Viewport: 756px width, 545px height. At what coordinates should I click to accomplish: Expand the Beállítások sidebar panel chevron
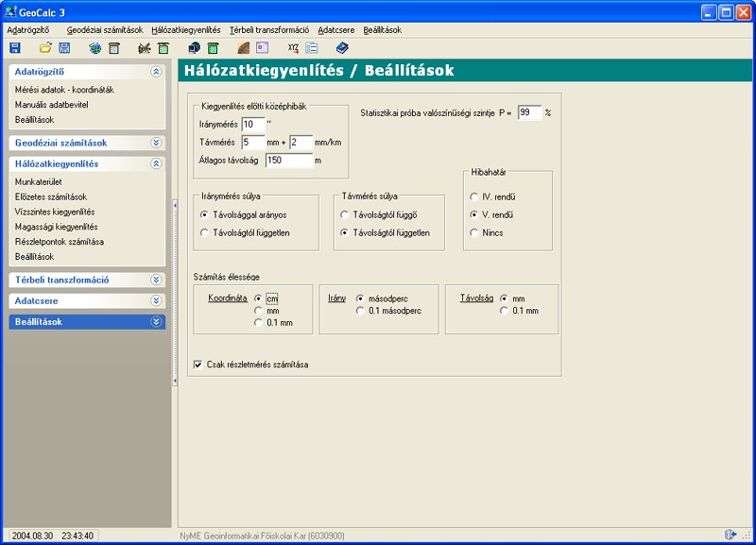[x=156, y=322]
